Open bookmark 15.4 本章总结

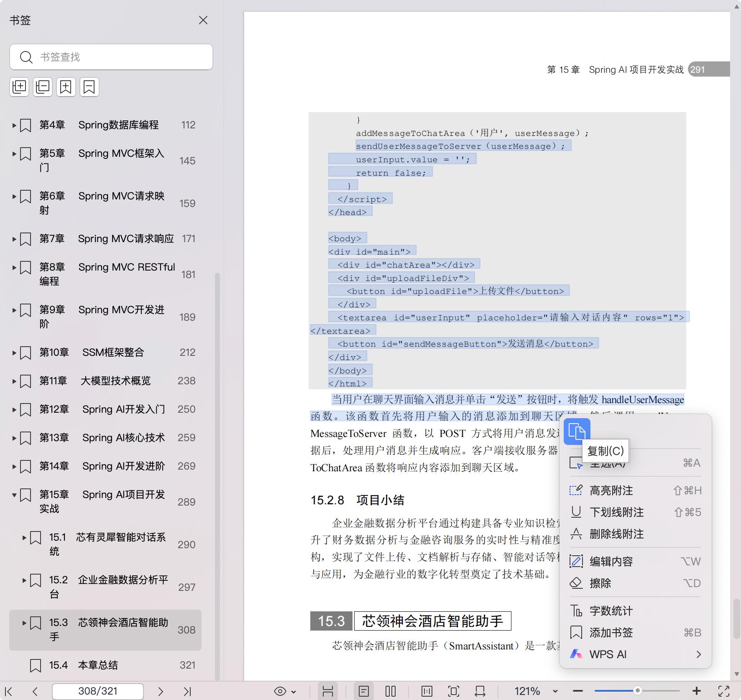[98, 665]
